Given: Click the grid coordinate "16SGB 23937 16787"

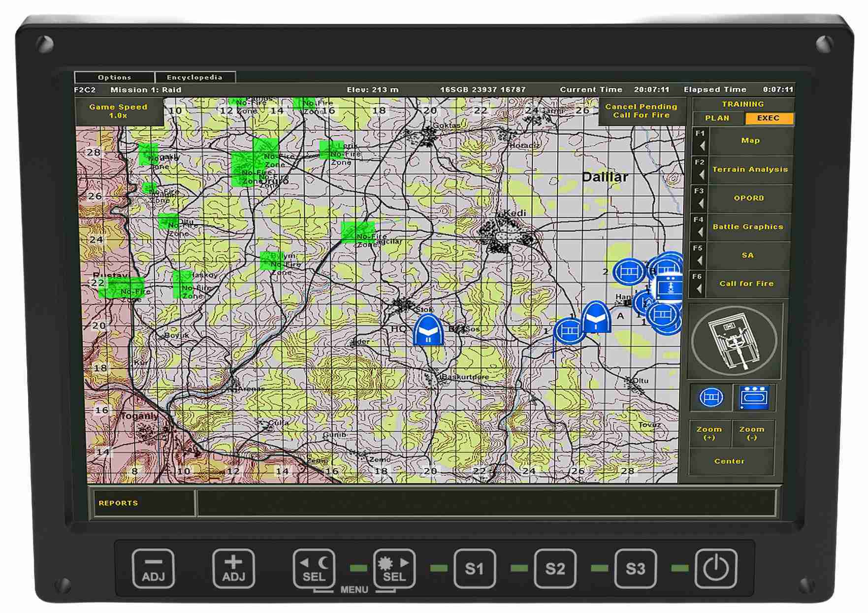Looking at the screenshot, I should point(482,90).
